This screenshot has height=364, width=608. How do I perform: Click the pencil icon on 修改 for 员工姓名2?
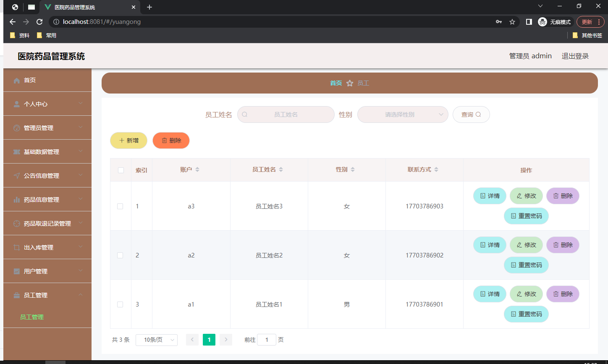click(521, 244)
